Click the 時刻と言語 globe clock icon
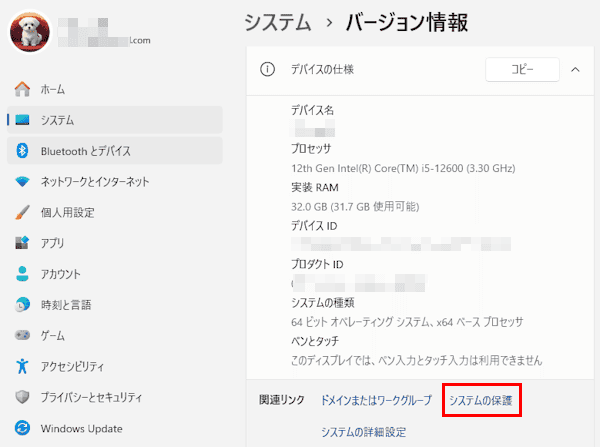 22,305
